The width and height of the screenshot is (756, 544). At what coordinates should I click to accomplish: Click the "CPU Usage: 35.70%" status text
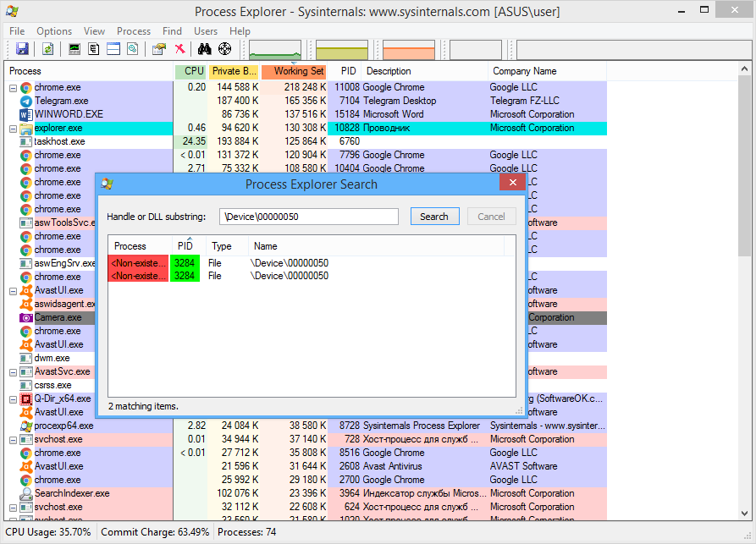[x=47, y=532]
